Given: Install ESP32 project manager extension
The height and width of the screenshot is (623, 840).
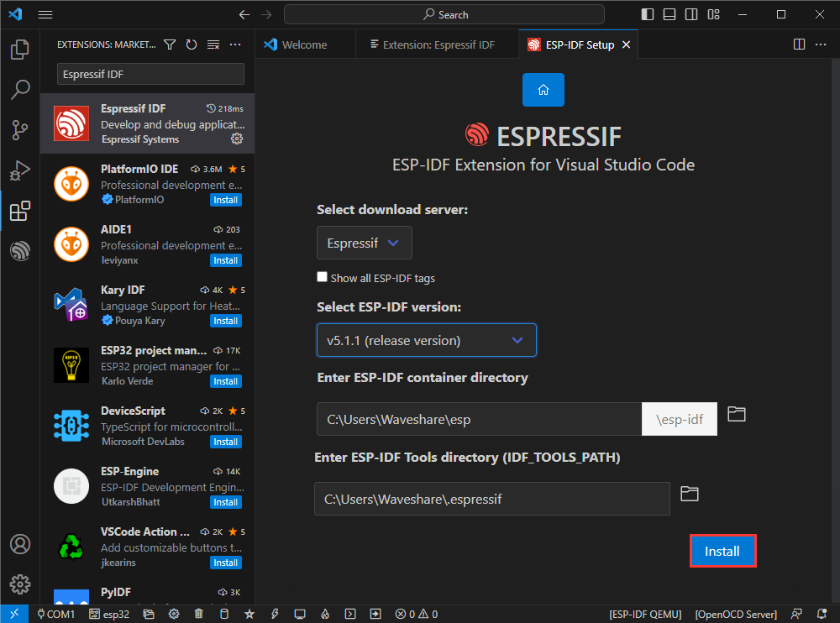Looking at the screenshot, I should point(225,381).
